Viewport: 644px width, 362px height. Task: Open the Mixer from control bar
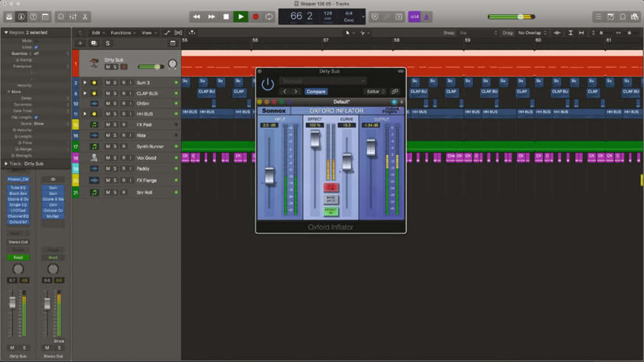tap(73, 17)
